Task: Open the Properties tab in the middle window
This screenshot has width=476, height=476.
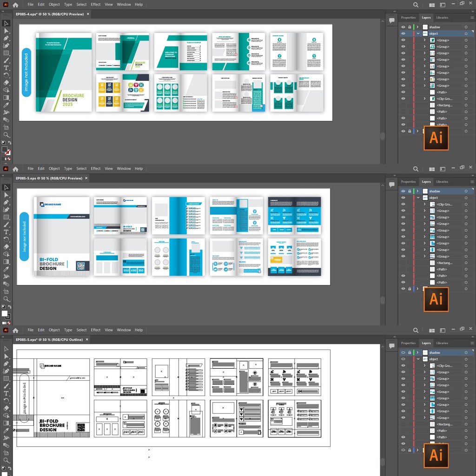Action: click(408, 182)
